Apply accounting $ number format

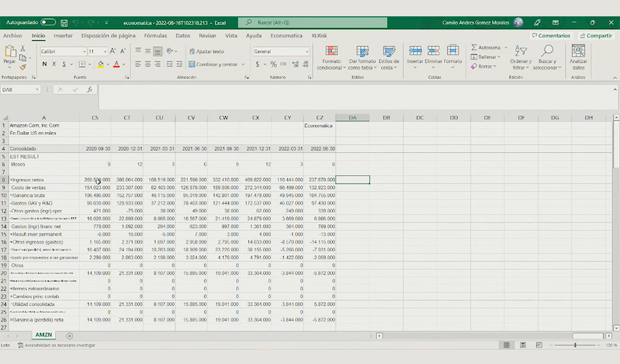(x=257, y=64)
